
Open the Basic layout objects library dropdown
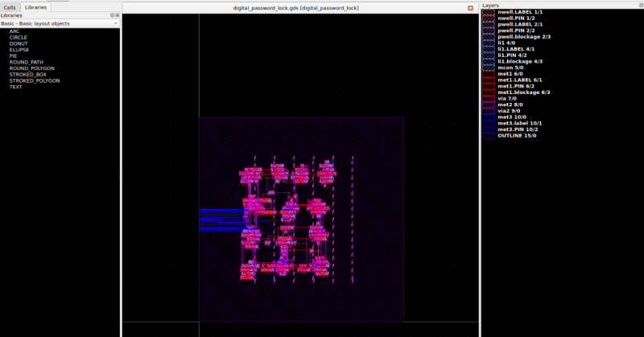(60, 23)
